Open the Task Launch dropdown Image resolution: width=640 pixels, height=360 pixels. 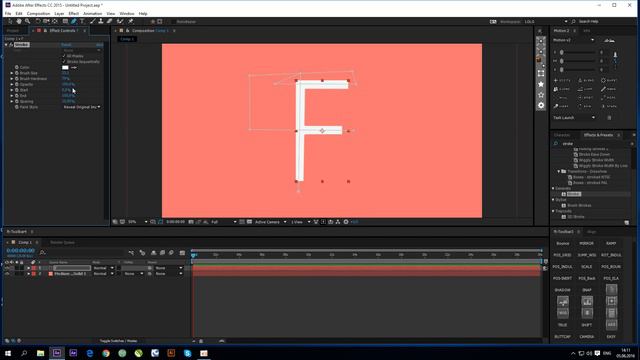pyautogui.click(x=573, y=118)
